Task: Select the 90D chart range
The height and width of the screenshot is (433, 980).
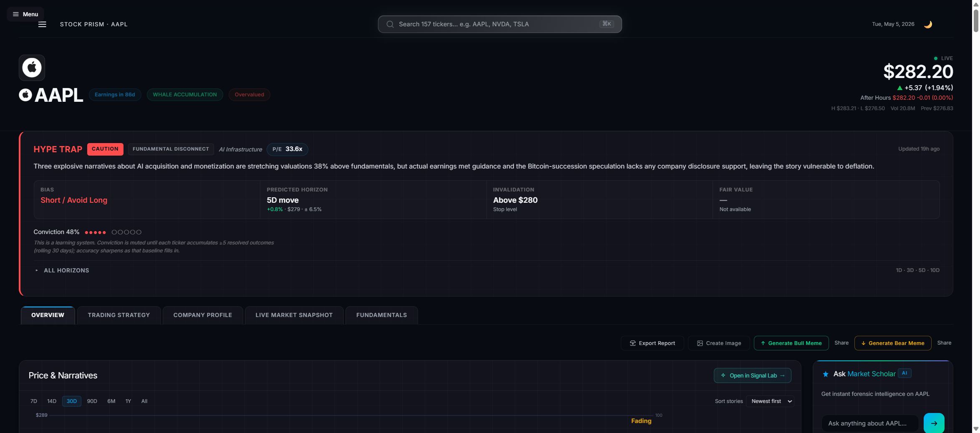Action: click(x=92, y=401)
